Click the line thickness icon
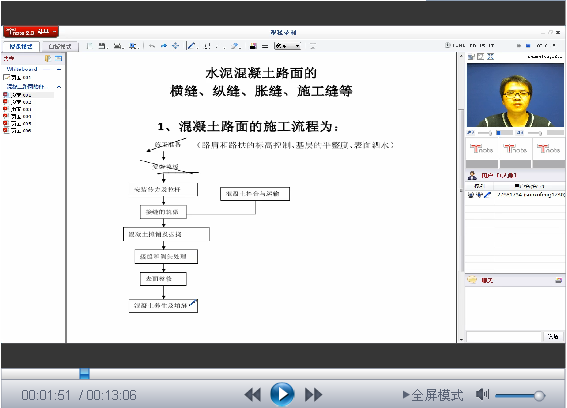The height and width of the screenshot is (408, 567). coord(265,46)
